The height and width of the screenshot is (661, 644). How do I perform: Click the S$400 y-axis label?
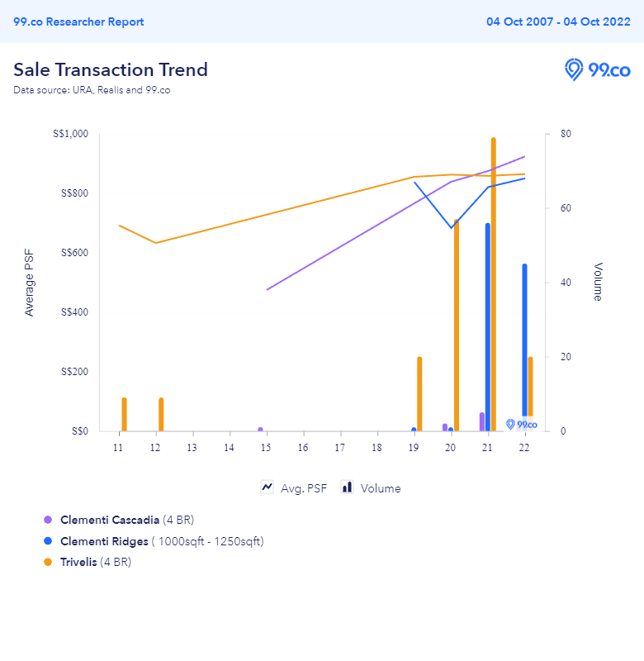click(74, 312)
